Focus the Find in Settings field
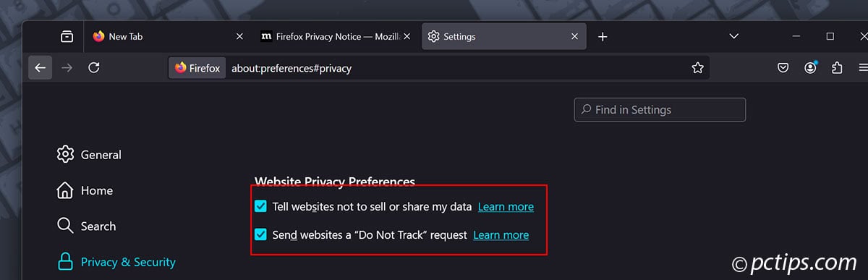The height and width of the screenshot is (280, 868). coord(660,110)
